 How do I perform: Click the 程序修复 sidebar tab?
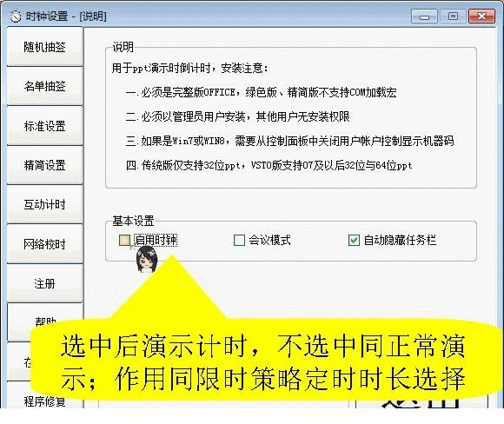click(44, 401)
